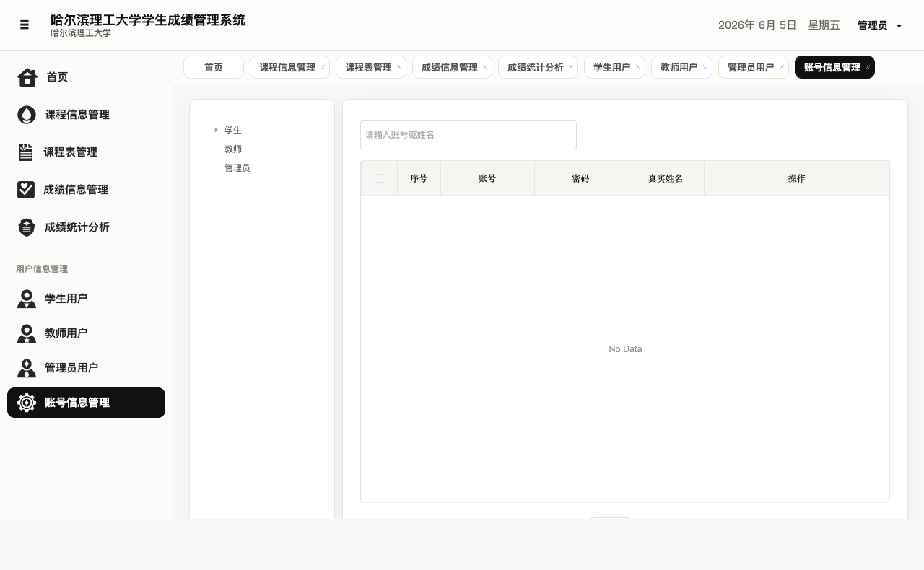Close the 学生用户 tab

point(638,67)
